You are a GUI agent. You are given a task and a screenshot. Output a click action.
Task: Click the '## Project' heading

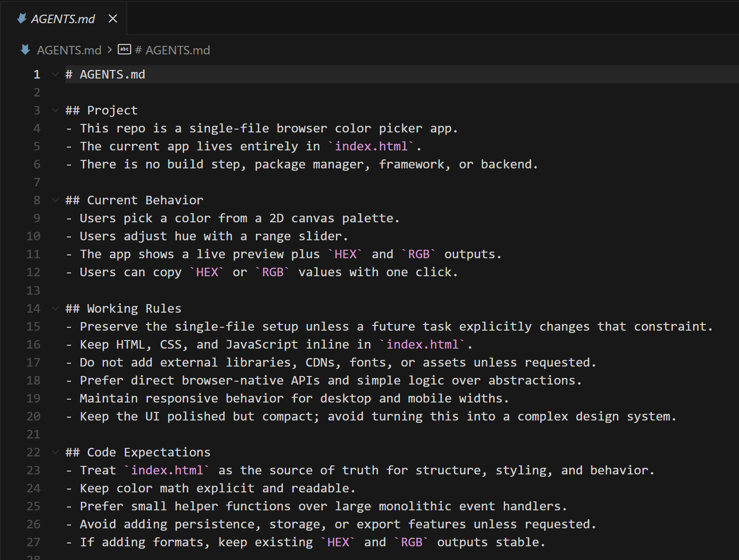[102, 110]
